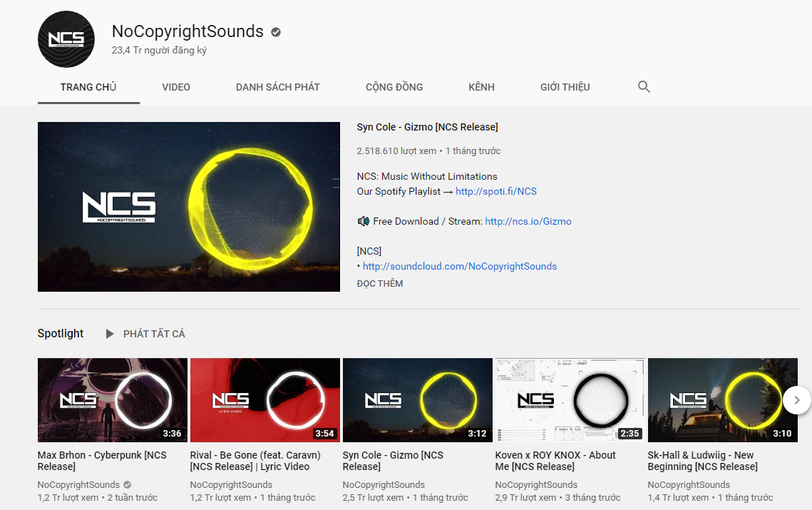This screenshot has width=812, height=510.
Task: Click the ncs.io/Gizmo download link
Action: click(x=528, y=221)
